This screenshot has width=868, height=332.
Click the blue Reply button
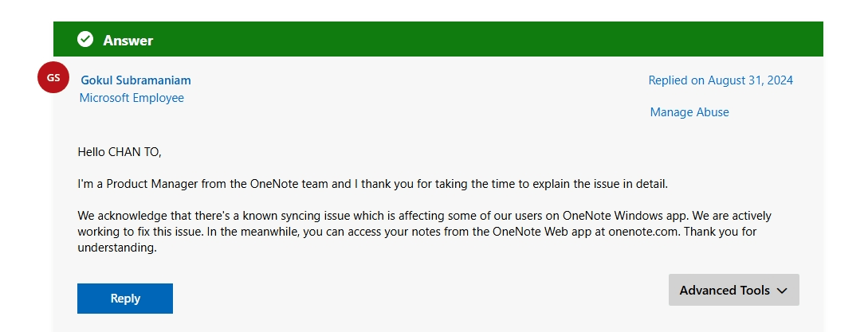(125, 299)
